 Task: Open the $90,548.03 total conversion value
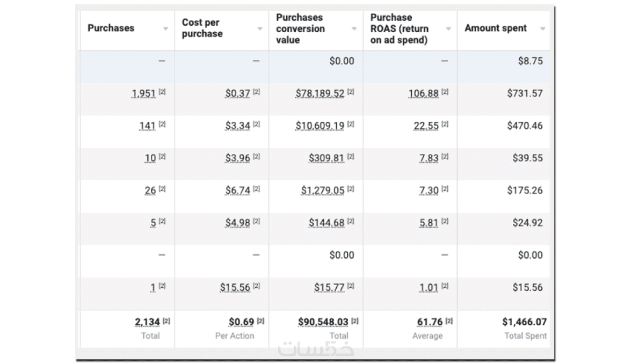pyautogui.click(x=323, y=322)
